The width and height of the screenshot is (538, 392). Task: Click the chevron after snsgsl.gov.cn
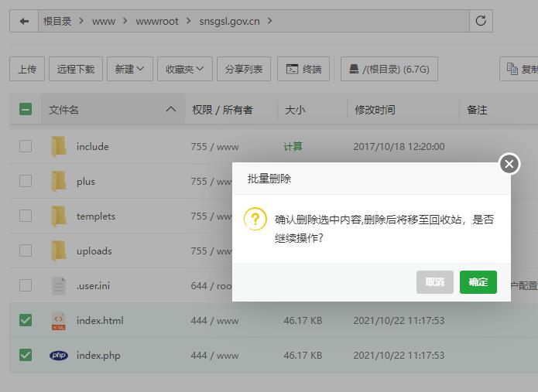coord(269,21)
